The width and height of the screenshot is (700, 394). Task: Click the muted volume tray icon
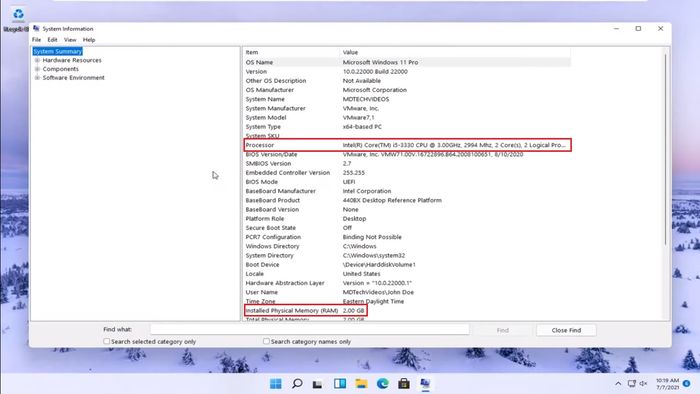tap(643, 384)
